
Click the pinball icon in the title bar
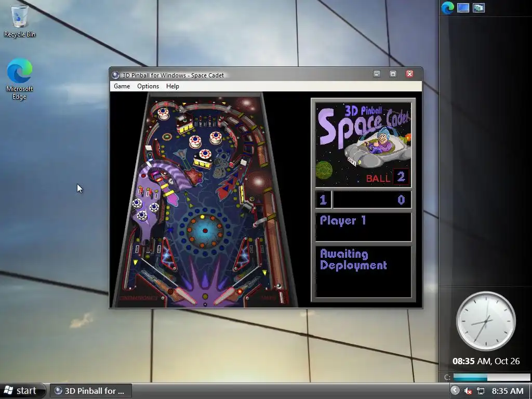tap(116, 75)
